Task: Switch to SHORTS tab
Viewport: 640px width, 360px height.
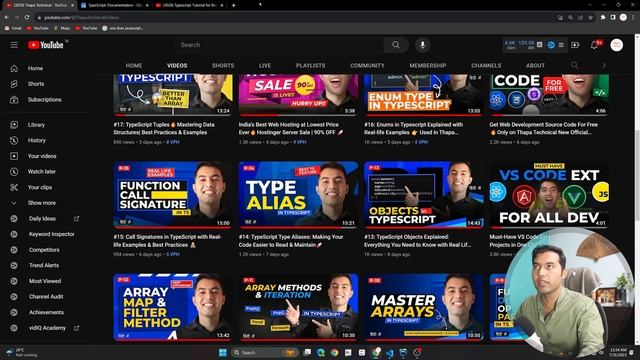Action: coord(223,65)
